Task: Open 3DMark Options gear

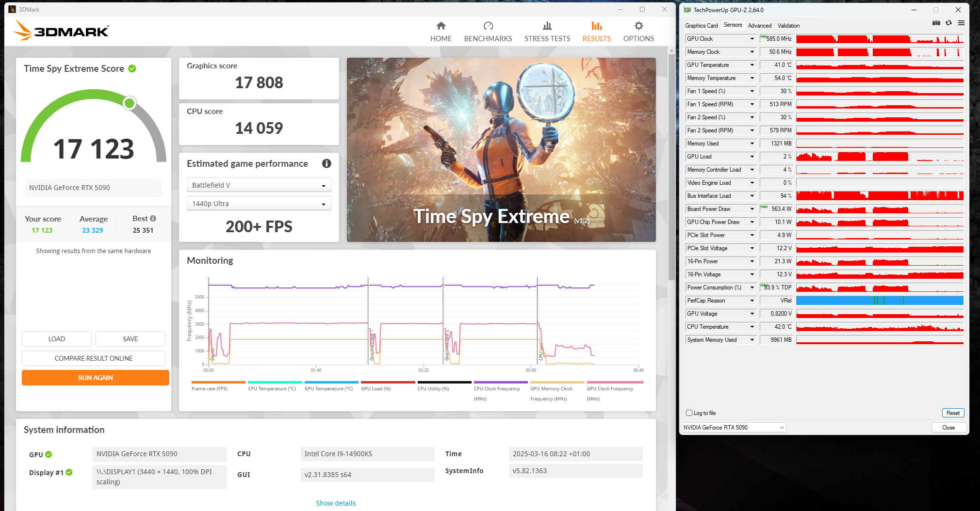Action: [x=638, y=31]
